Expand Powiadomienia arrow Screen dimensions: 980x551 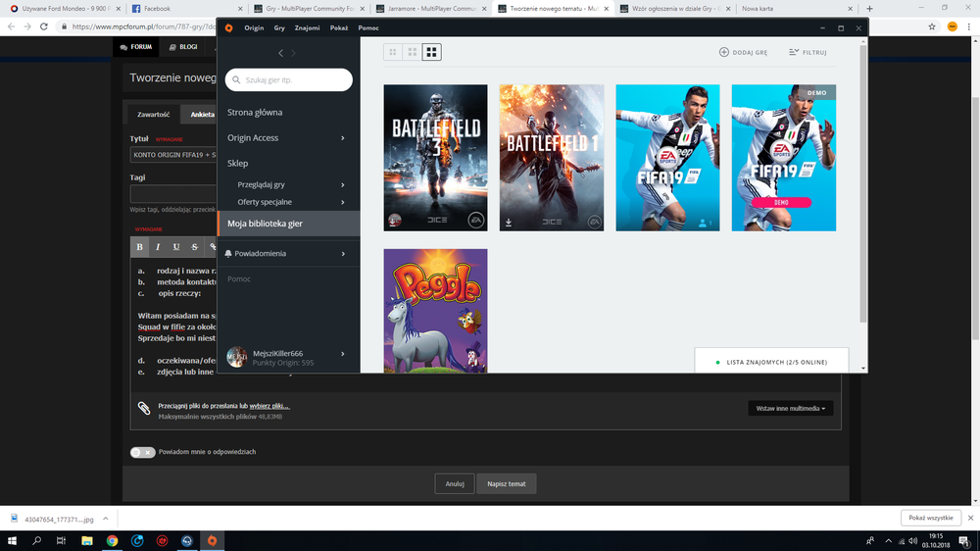pos(343,254)
